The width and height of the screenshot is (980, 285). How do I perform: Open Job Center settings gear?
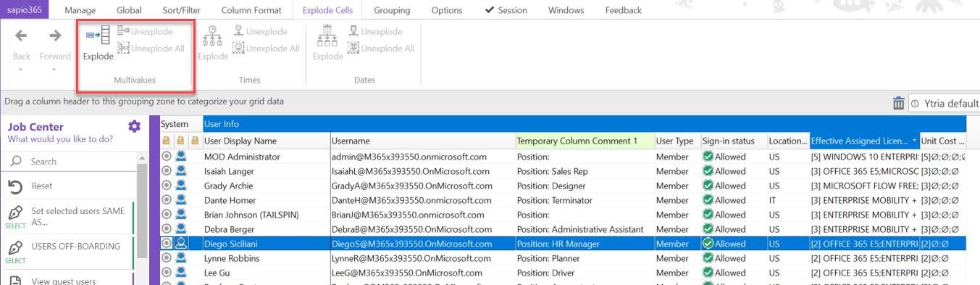tap(134, 126)
